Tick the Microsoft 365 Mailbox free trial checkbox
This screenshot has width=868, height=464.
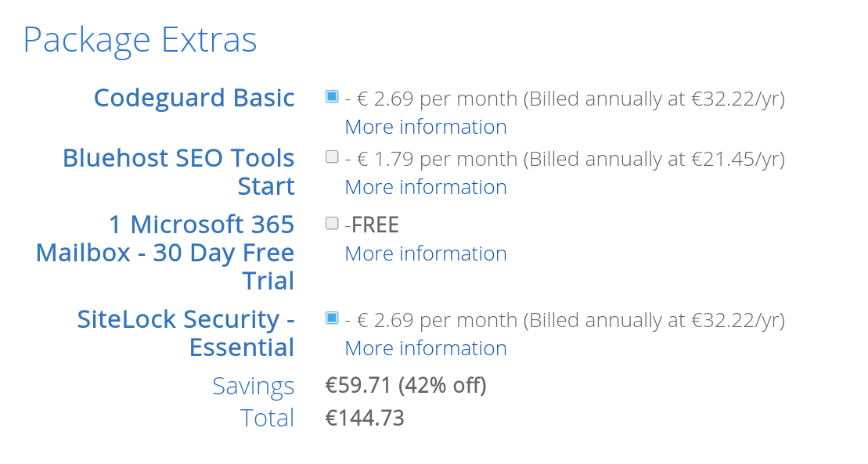coord(332,223)
